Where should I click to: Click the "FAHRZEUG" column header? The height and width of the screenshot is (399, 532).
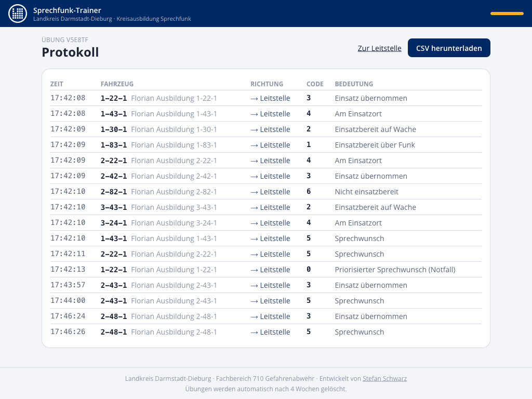pos(117,84)
